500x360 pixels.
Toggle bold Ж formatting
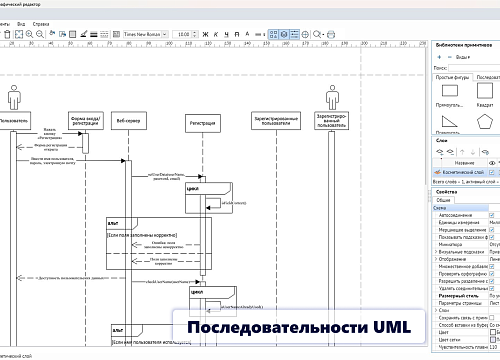coord(205,34)
